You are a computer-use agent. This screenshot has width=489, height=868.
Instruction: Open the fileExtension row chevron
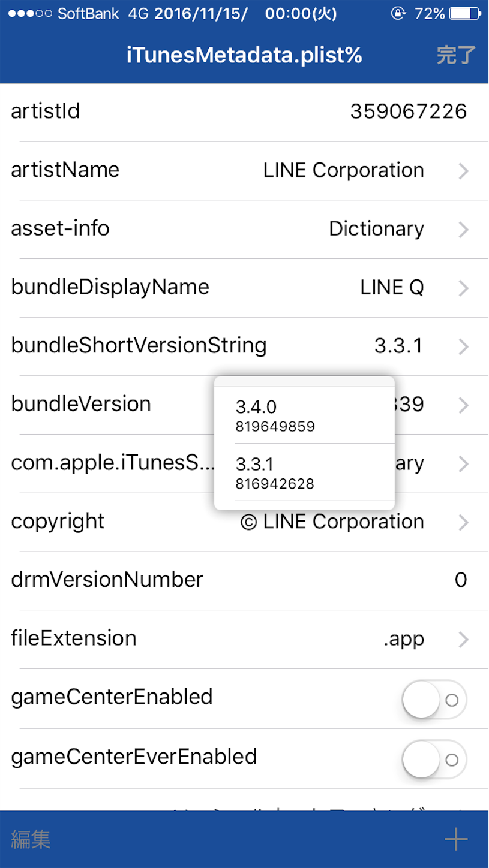point(463,640)
